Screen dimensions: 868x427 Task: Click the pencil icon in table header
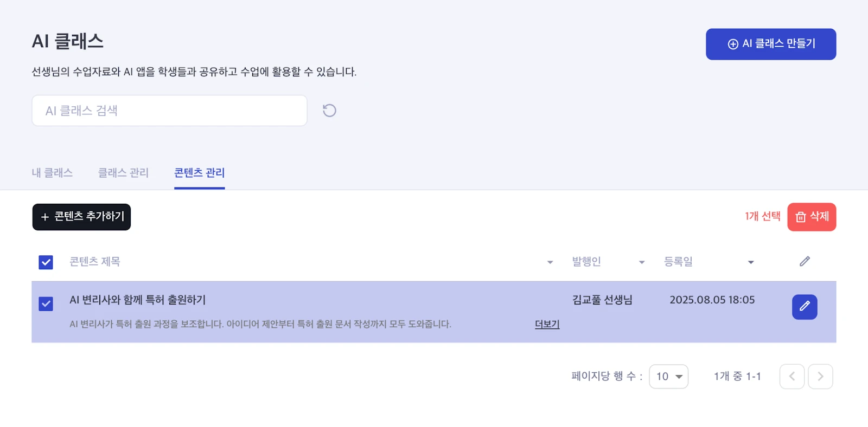805,262
